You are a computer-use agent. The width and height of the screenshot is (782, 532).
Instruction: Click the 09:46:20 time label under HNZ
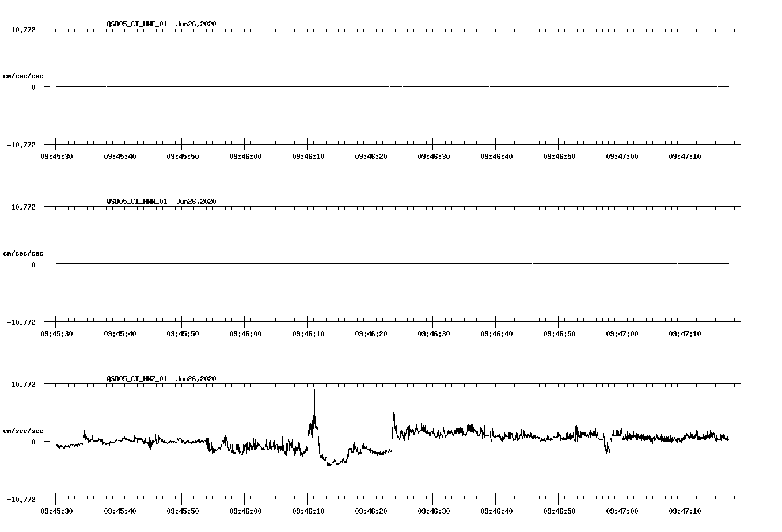coord(370,511)
